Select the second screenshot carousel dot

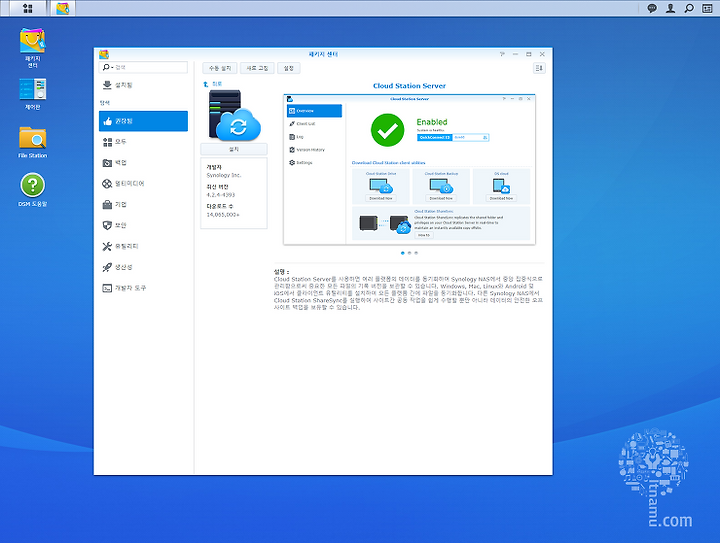(x=410, y=253)
